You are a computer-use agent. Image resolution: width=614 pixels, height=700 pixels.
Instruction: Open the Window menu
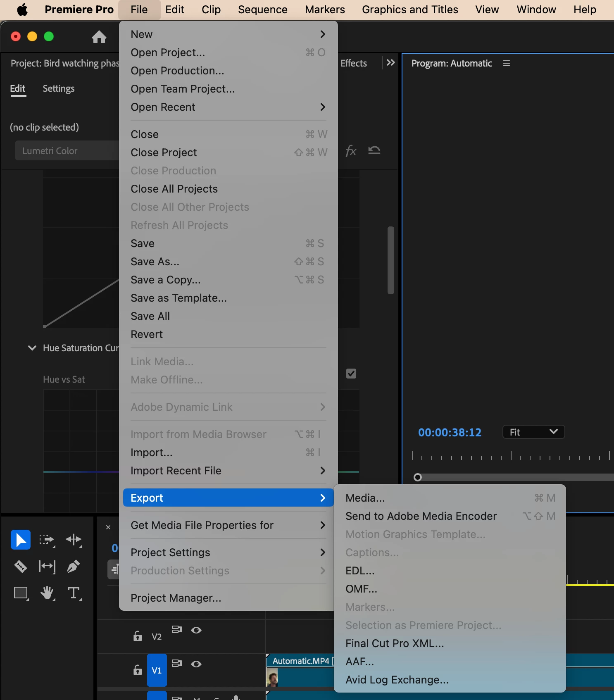(x=536, y=10)
